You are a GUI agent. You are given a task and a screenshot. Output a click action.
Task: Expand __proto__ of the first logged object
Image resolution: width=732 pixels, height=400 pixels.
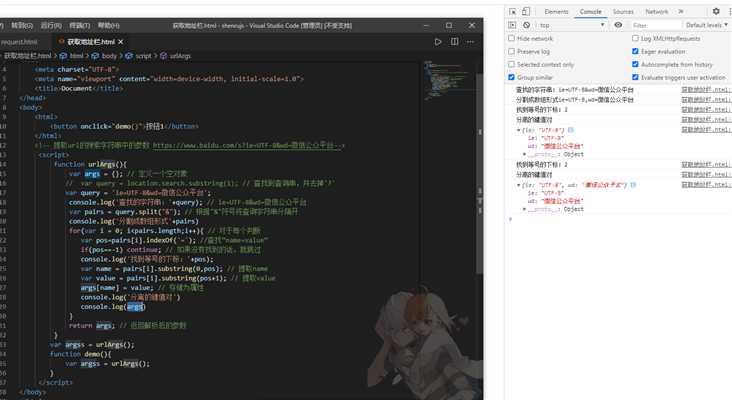pyautogui.click(x=524, y=154)
